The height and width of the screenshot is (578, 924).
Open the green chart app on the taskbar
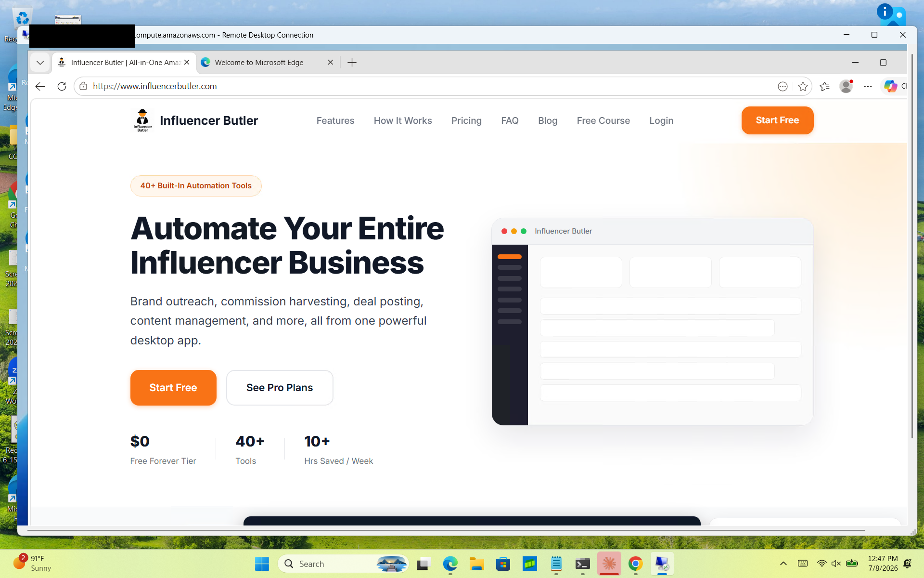click(529, 564)
